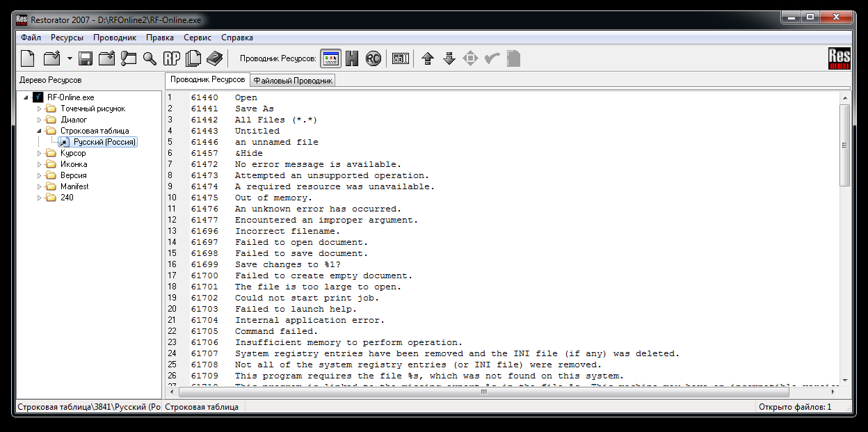Open the Файл menu
The width and height of the screenshot is (868, 432).
[x=31, y=38]
